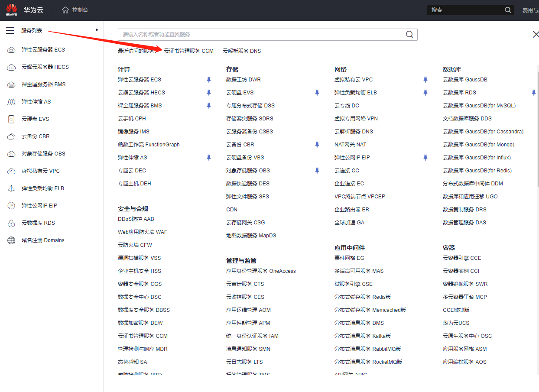Unpin 裸金属服务器 BMS in compute list
This screenshot has width=539, height=392.
[x=209, y=106]
